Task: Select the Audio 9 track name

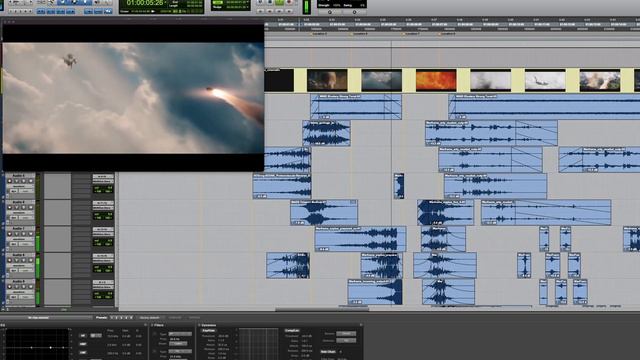Action: click(x=19, y=282)
